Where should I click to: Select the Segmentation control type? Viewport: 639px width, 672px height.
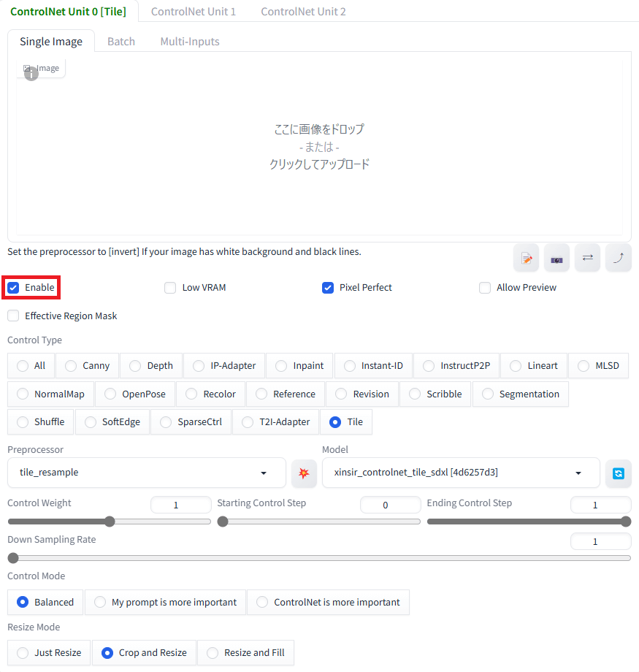[521, 394]
